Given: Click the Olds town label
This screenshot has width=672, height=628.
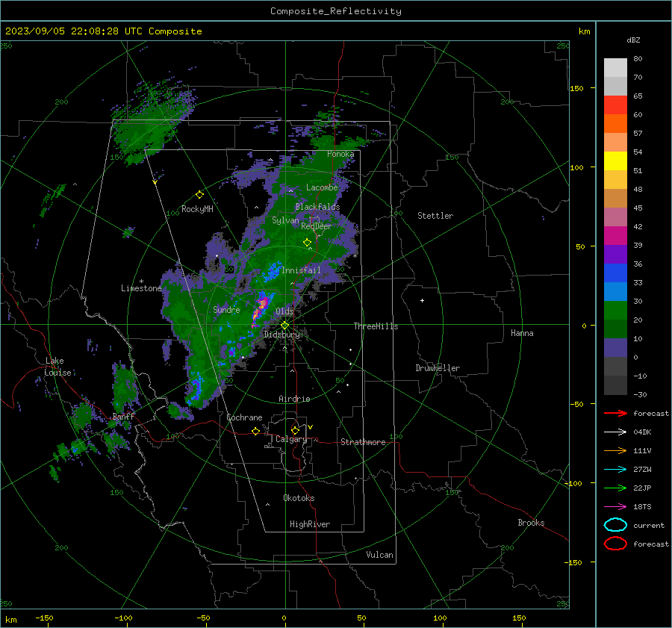Looking at the screenshot, I should coord(284,311).
